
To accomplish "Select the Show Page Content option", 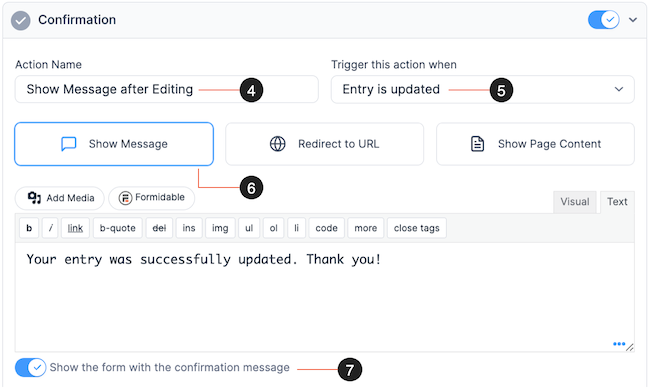I will 535,144.
